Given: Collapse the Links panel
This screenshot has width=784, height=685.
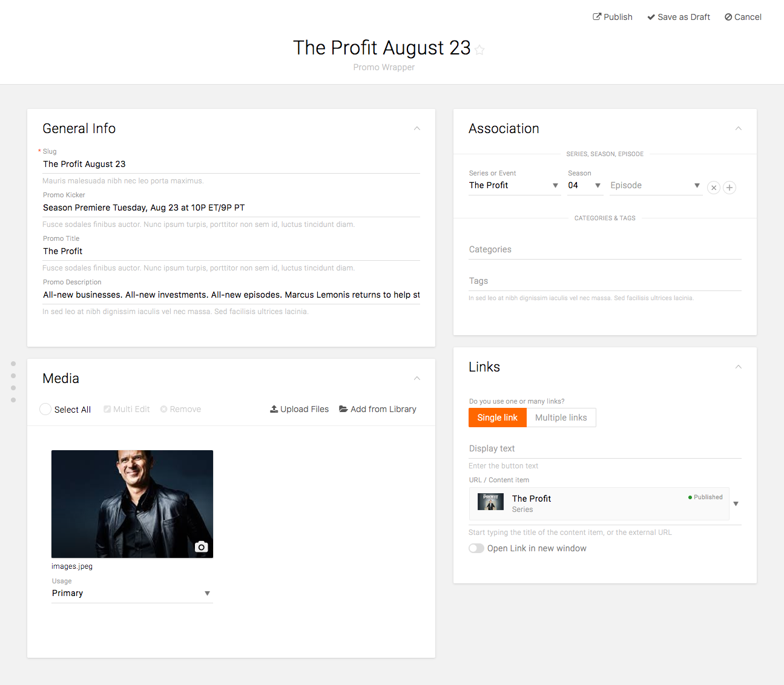Looking at the screenshot, I should pos(738,367).
